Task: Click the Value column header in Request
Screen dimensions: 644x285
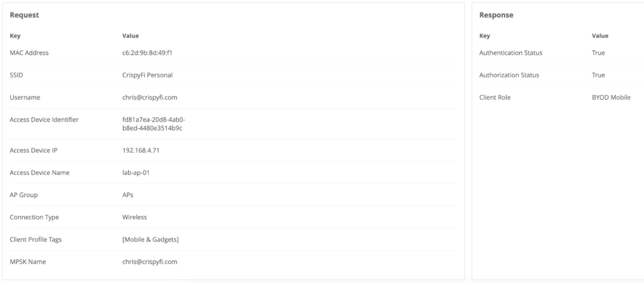Action: pyautogui.click(x=130, y=36)
